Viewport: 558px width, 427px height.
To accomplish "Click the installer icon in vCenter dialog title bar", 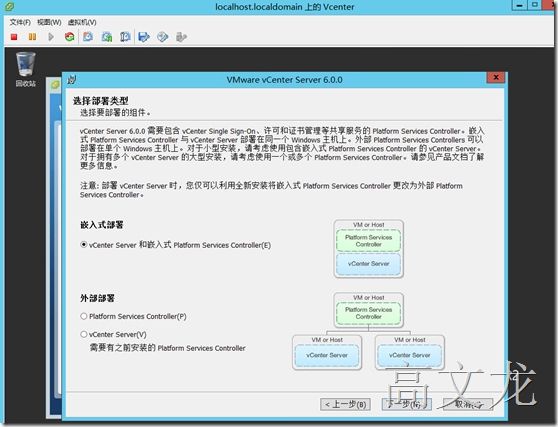I will pyautogui.click(x=72, y=79).
